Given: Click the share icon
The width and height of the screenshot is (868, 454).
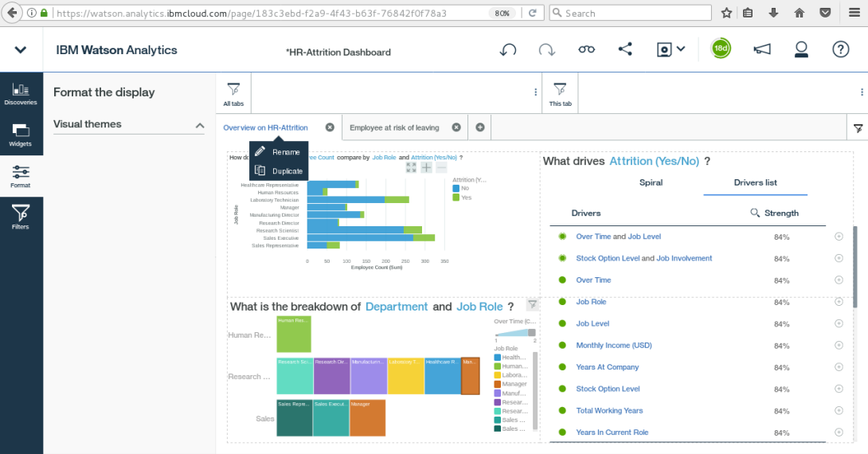Looking at the screenshot, I should tap(625, 49).
